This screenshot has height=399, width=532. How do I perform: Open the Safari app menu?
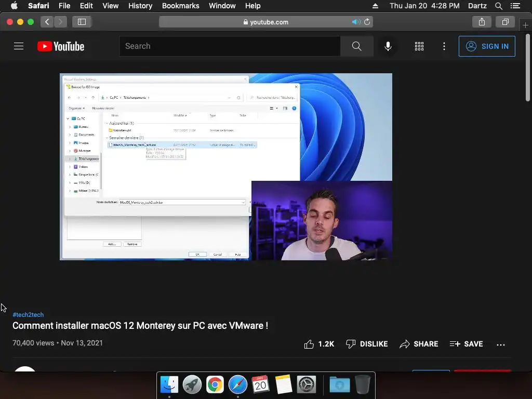tap(38, 5)
